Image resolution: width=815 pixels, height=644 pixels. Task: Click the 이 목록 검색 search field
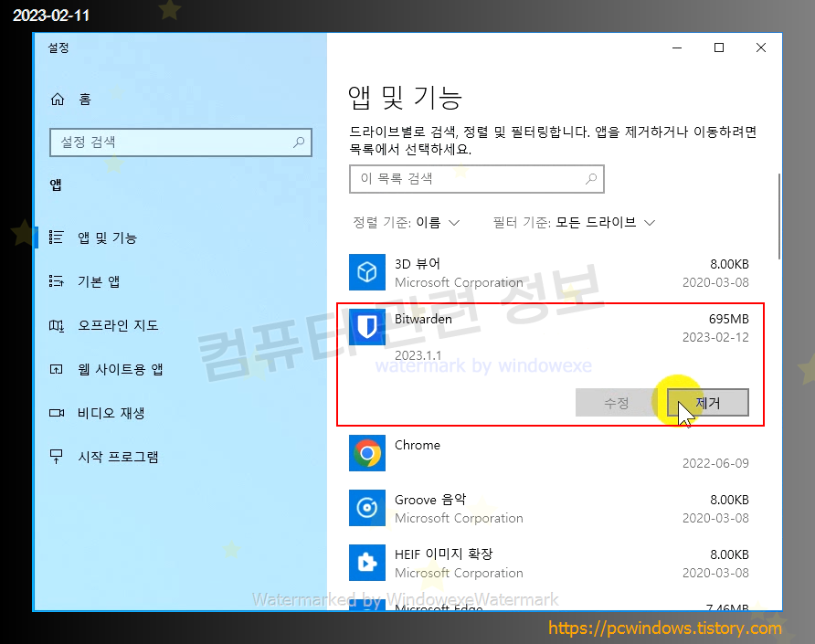coord(477,179)
